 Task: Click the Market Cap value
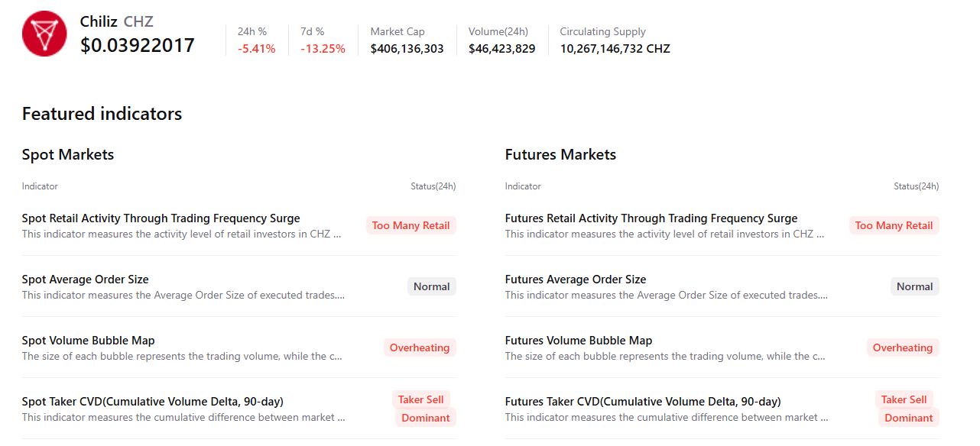(x=407, y=49)
